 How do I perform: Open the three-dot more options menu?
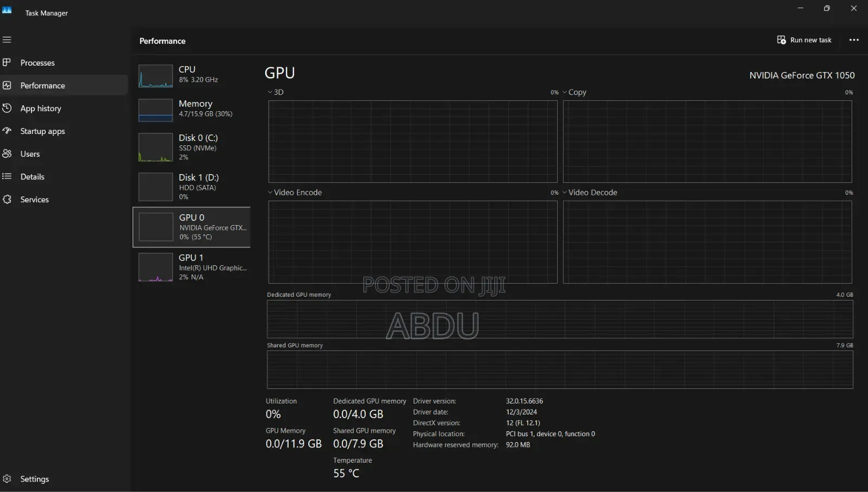click(x=854, y=40)
